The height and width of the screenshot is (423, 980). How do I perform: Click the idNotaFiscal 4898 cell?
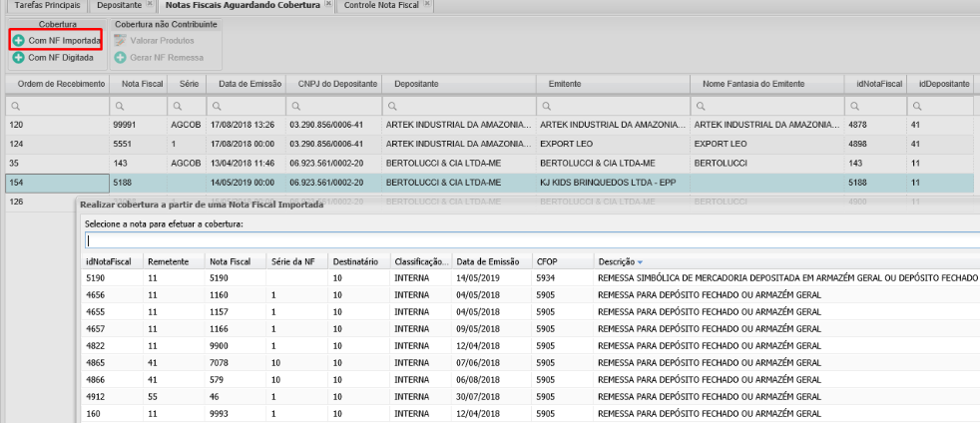pyautogui.click(x=875, y=144)
